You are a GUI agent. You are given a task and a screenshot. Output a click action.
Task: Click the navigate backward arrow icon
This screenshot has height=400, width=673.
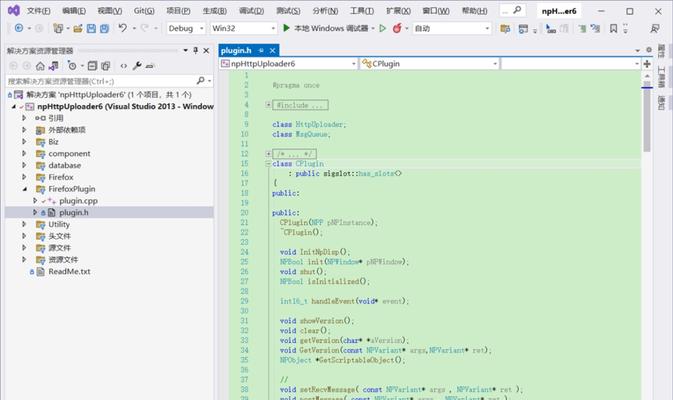(x=19, y=28)
